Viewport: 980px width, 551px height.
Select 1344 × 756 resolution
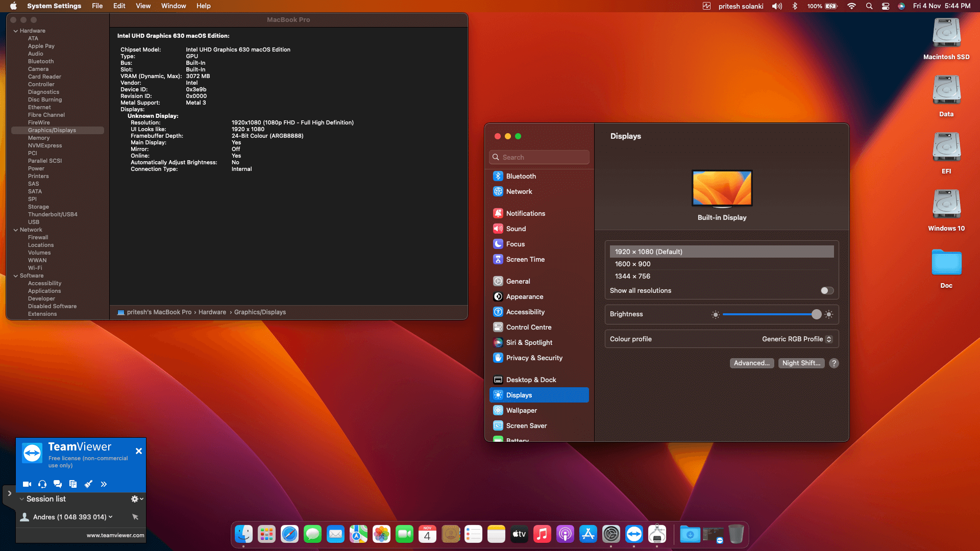pos(722,276)
